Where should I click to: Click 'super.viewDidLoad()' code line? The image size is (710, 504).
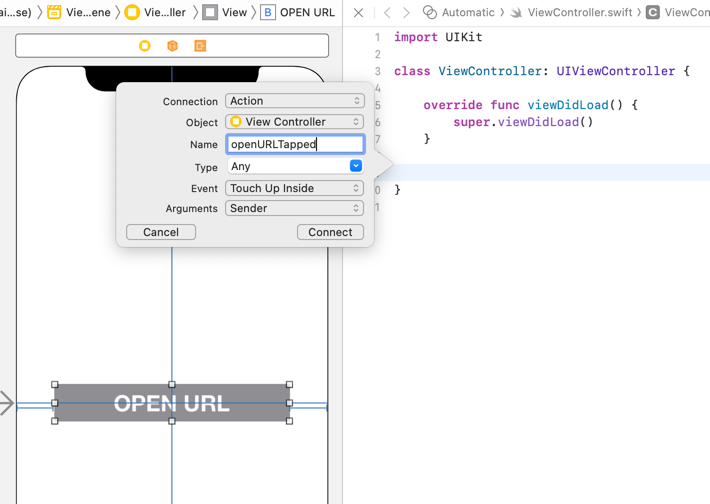(523, 122)
